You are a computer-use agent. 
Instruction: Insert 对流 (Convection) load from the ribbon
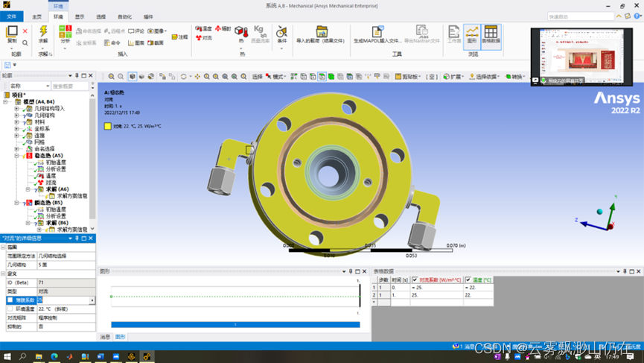coord(204,38)
